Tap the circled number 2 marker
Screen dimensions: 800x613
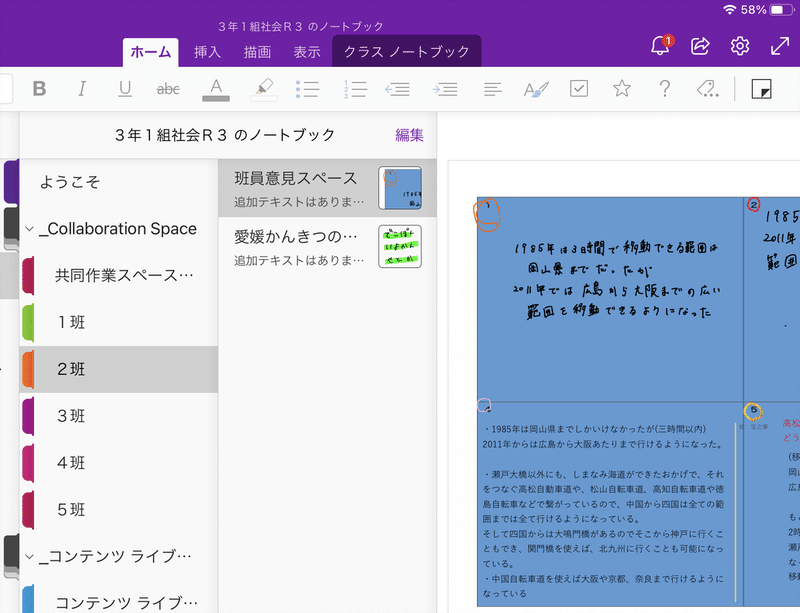[754, 205]
